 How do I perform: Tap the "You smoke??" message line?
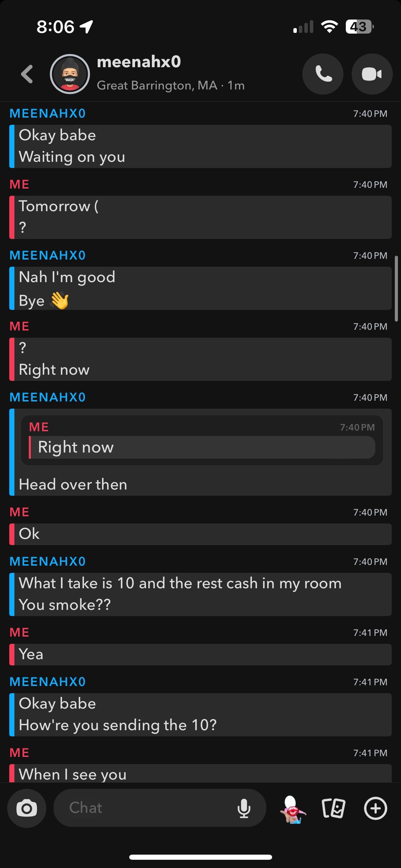[65, 605]
